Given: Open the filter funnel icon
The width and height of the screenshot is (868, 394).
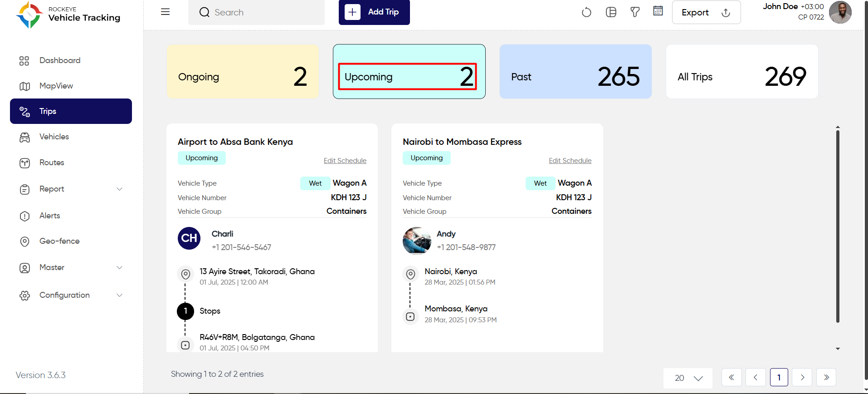Looking at the screenshot, I should pyautogui.click(x=635, y=12).
